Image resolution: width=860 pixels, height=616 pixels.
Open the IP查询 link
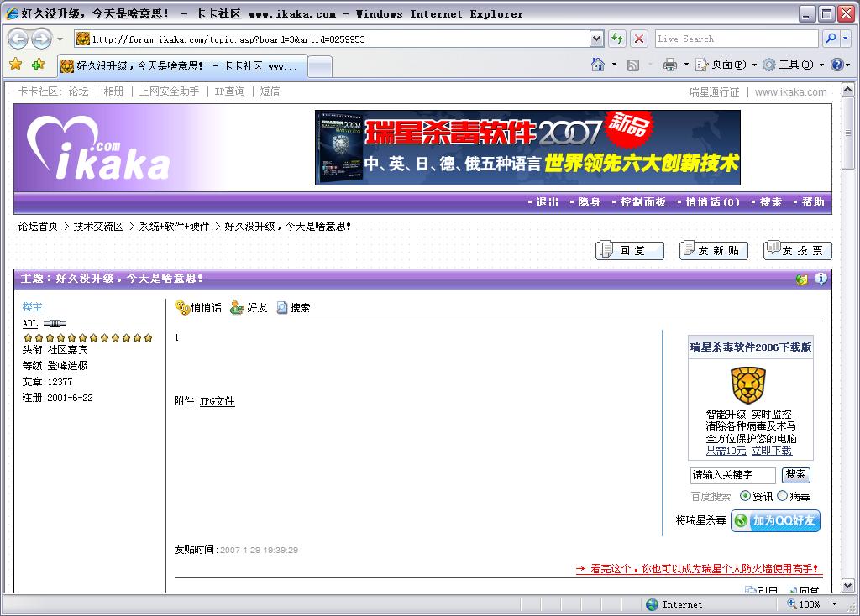point(229,91)
